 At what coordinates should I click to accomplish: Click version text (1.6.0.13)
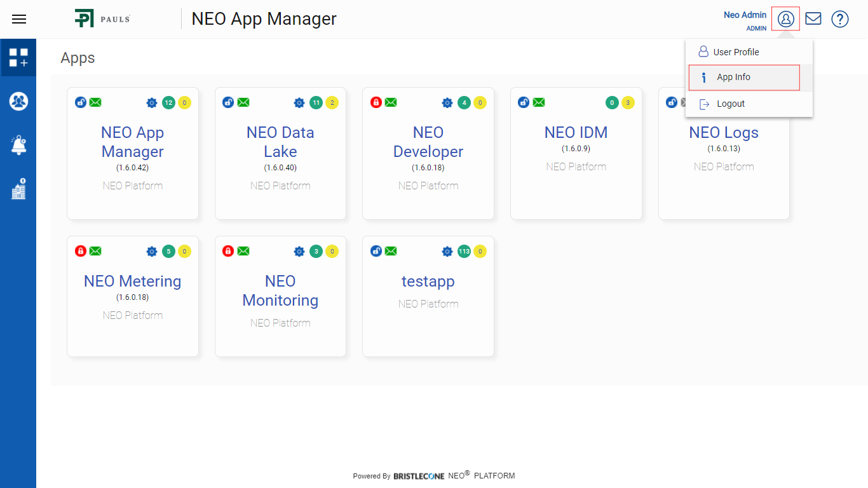724,149
